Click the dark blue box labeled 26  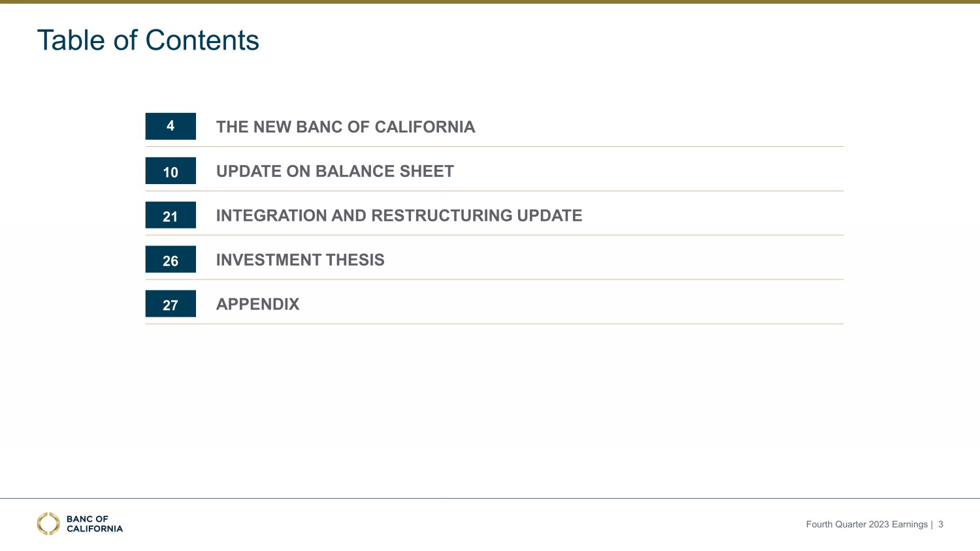point(171,260)
